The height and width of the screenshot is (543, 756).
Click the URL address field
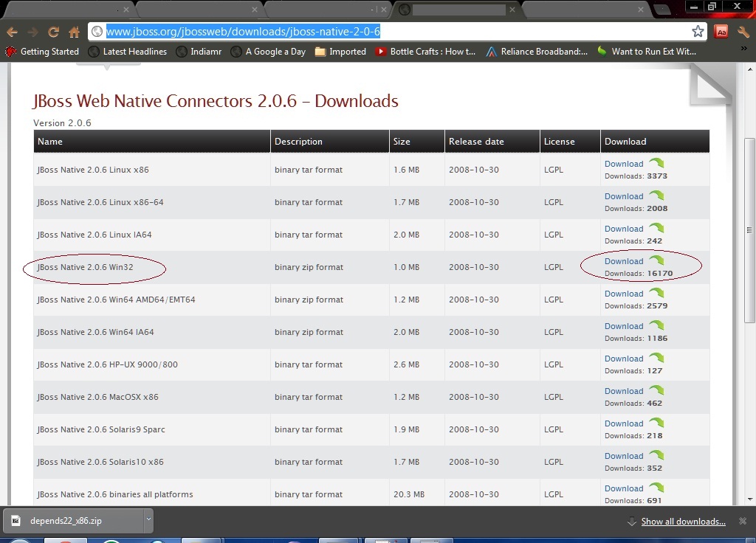click(390, 31)
